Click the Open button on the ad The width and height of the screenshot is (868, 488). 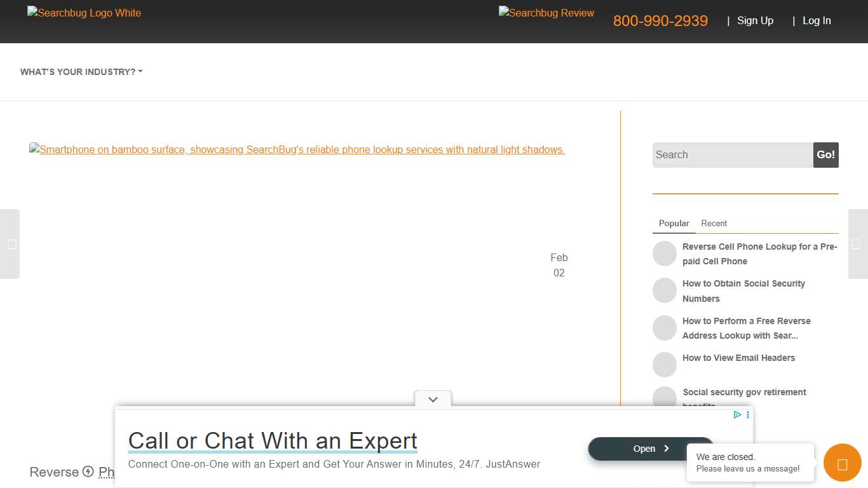[x=651, y=449]
